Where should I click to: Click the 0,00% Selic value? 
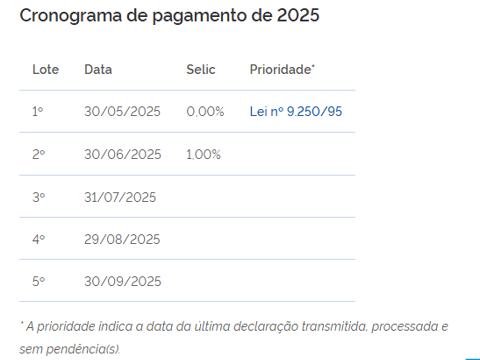click(205, 111)
